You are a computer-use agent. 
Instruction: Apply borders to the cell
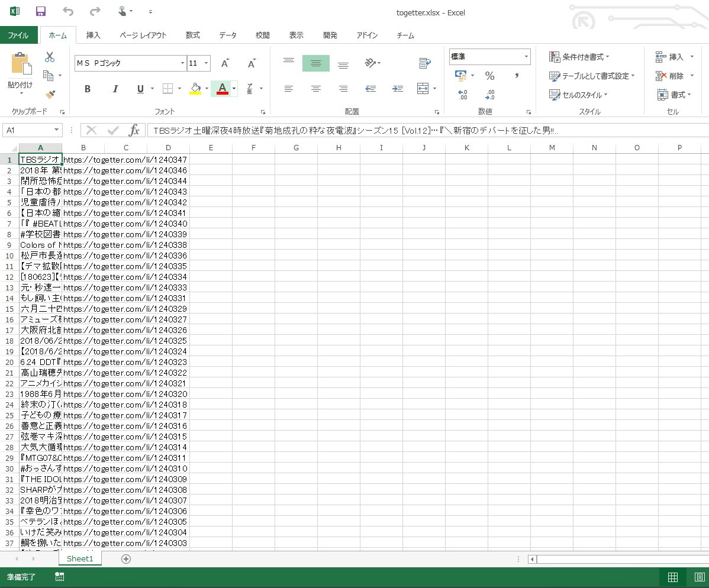coord(167,89)
